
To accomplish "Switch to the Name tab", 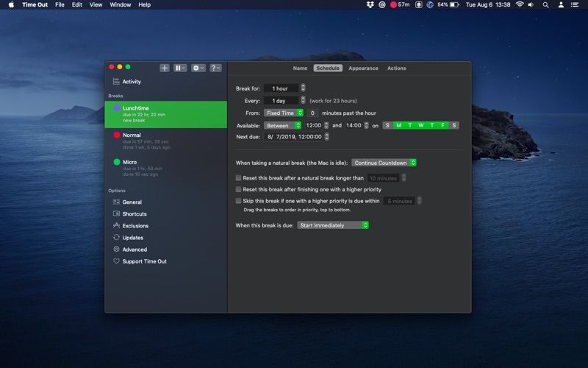I will point(300,68).
